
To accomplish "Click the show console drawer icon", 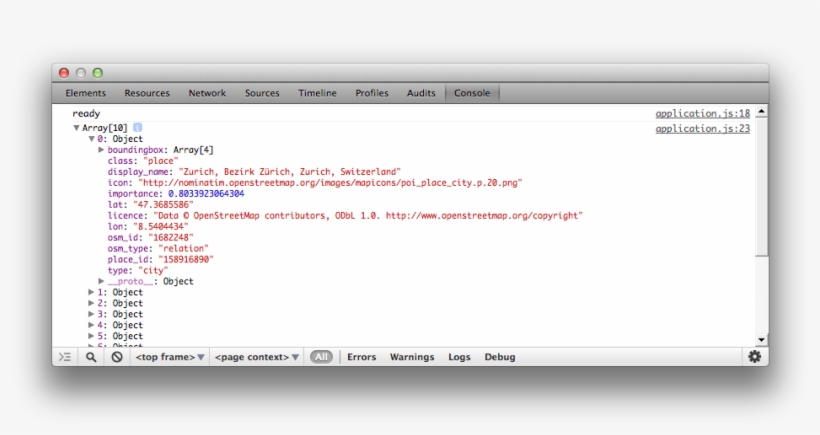I will coord(65,357).
